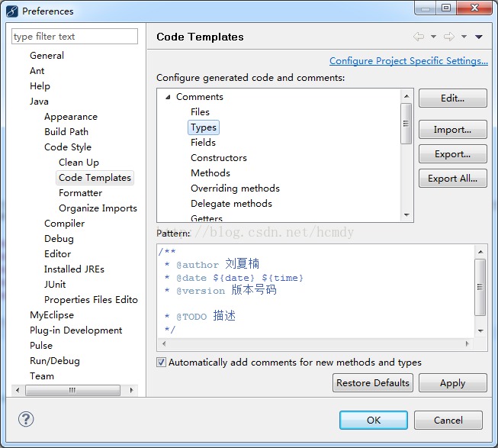Open the view menu triangle in header
The image size is (498, 448).
[479, 37]
